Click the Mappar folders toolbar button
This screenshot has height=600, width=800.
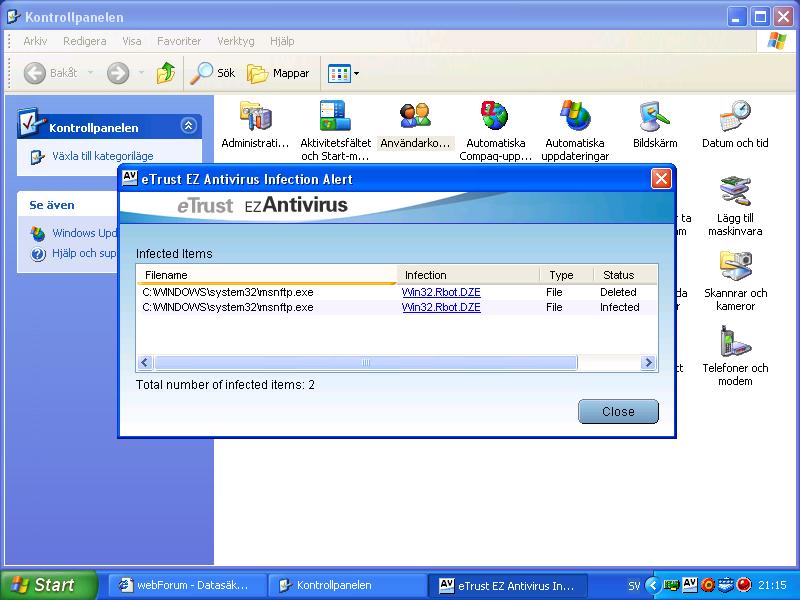278,73
